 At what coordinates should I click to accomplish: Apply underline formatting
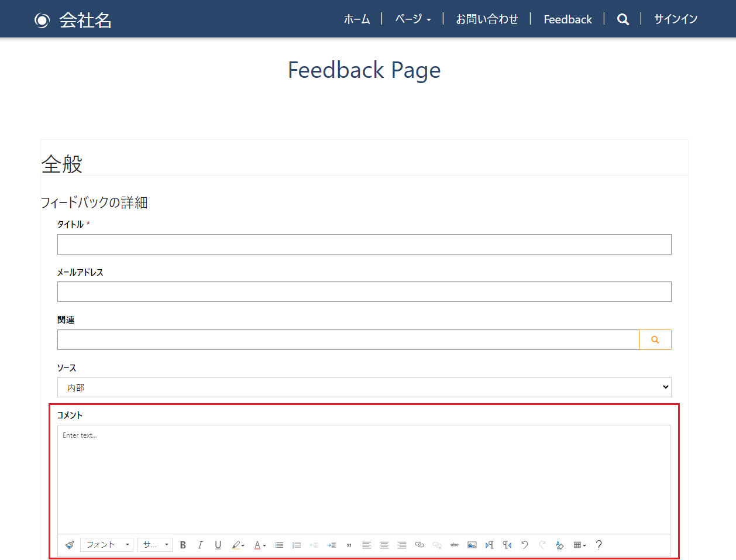pos(218,545)
